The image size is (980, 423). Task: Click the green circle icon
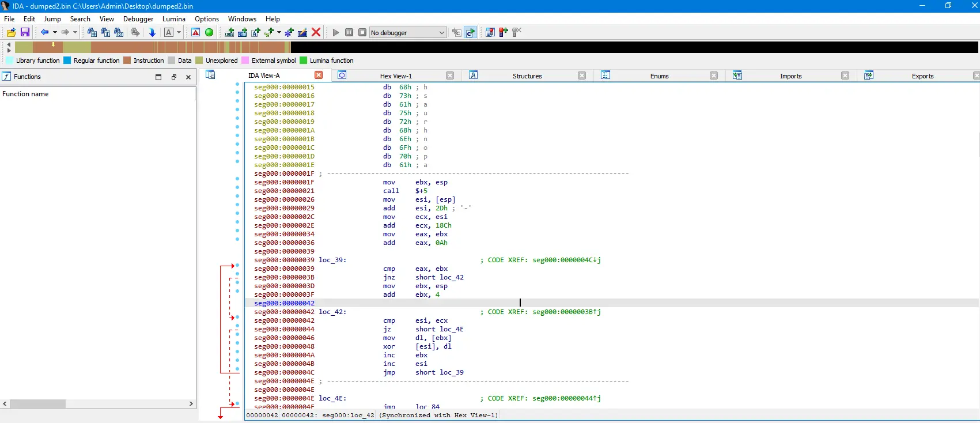(x=209, y=32)
